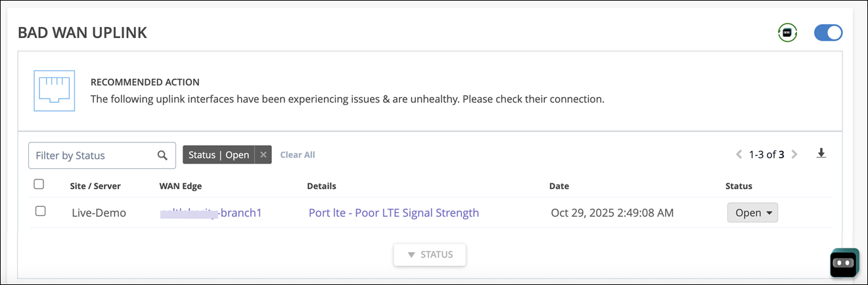
Task: Click the ethernet port recommended action icon
Action: (x=55, y=91)
